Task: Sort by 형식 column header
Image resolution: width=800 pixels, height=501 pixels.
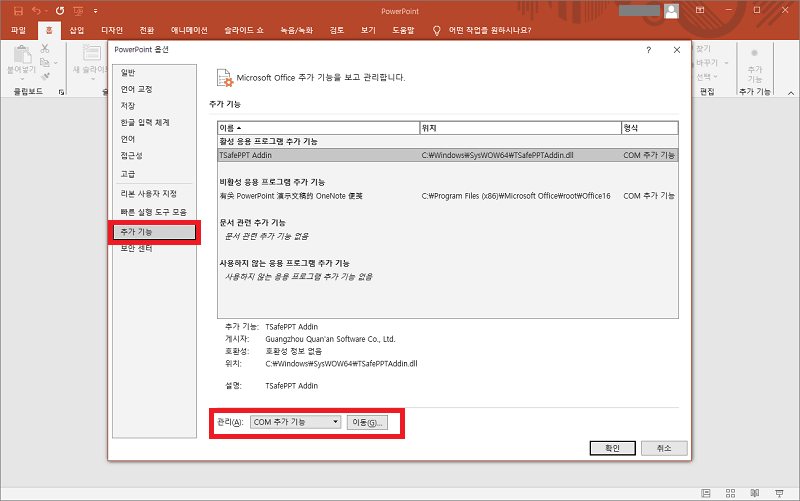Action: [649, 128]
